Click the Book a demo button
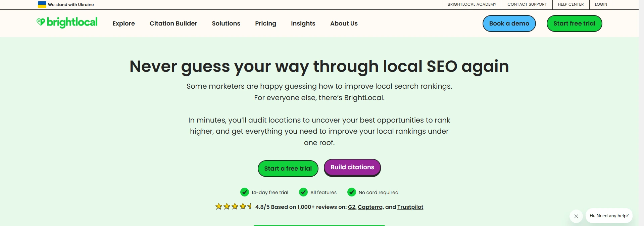Image resolution: width=644 pixels, height=226 pixels. (509, 24)
